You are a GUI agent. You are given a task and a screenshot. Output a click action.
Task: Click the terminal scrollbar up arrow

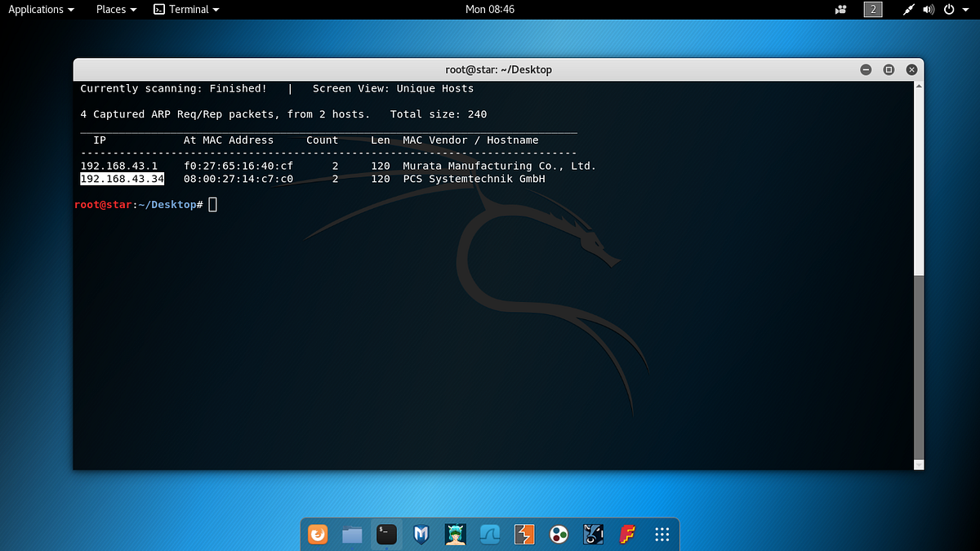(x=919, y=86)
